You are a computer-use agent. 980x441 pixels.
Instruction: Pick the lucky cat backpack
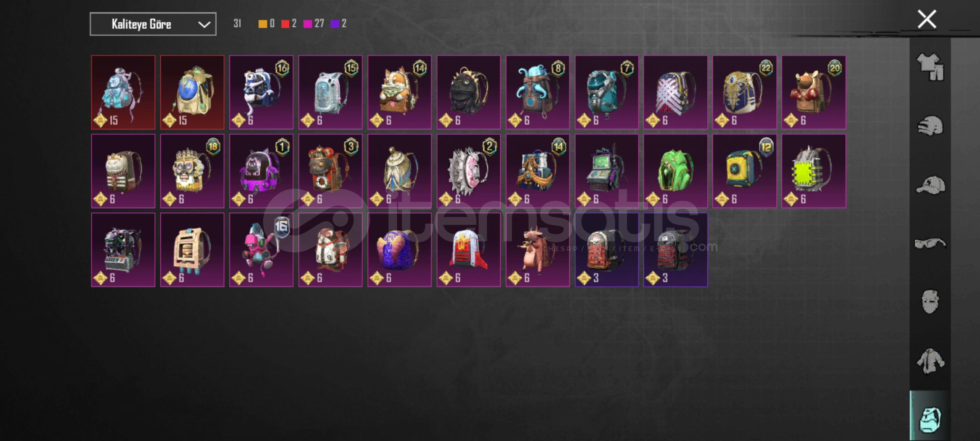click(123, 171)
